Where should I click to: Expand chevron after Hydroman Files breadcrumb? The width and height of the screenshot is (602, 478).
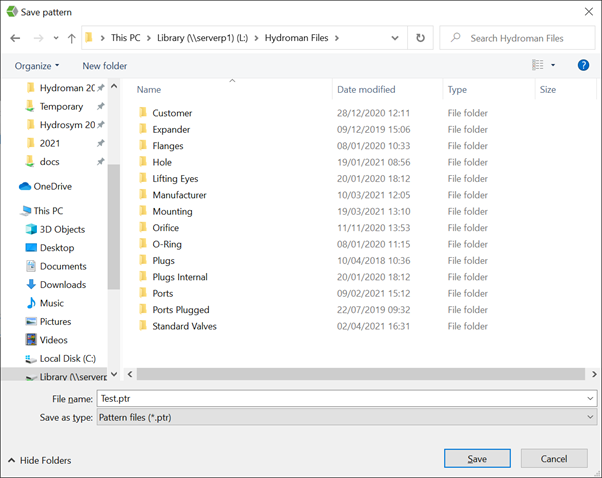pos(337,38)
